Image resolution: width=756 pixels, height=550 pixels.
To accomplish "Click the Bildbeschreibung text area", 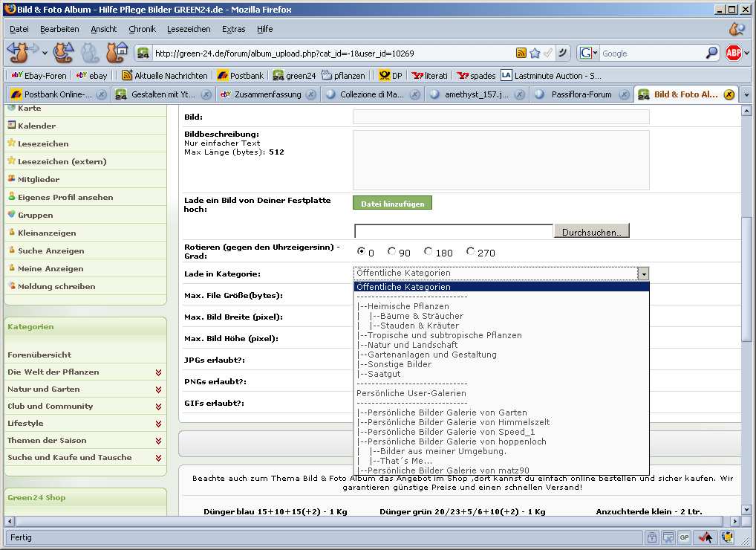I will (x=501, y=160).
